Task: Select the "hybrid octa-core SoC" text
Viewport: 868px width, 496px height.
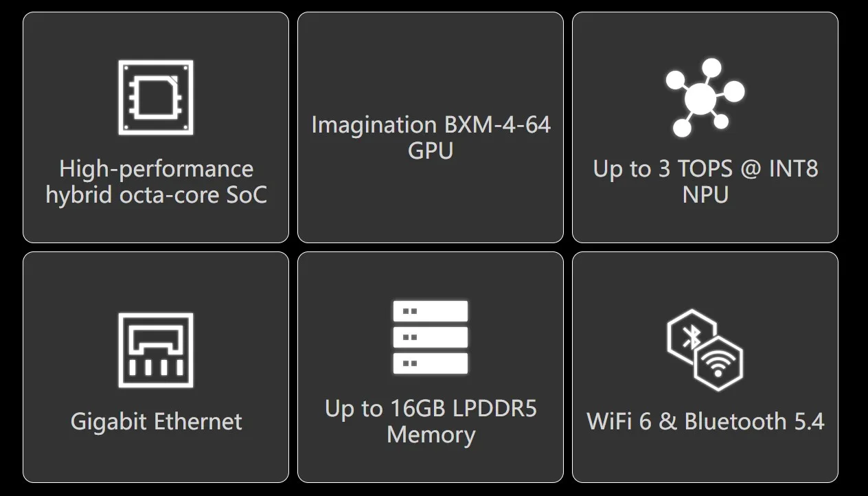Action: pos(156,195)
